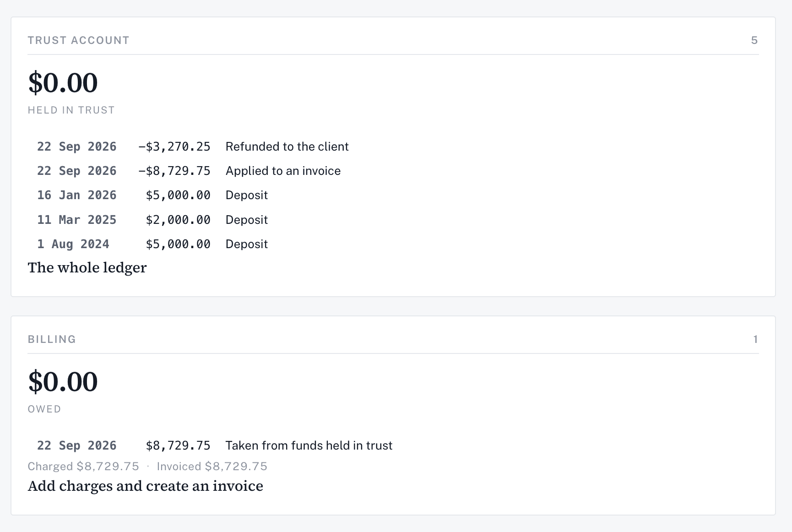Click the date of the "Applied to an invoice" entry

click(77, 171)
